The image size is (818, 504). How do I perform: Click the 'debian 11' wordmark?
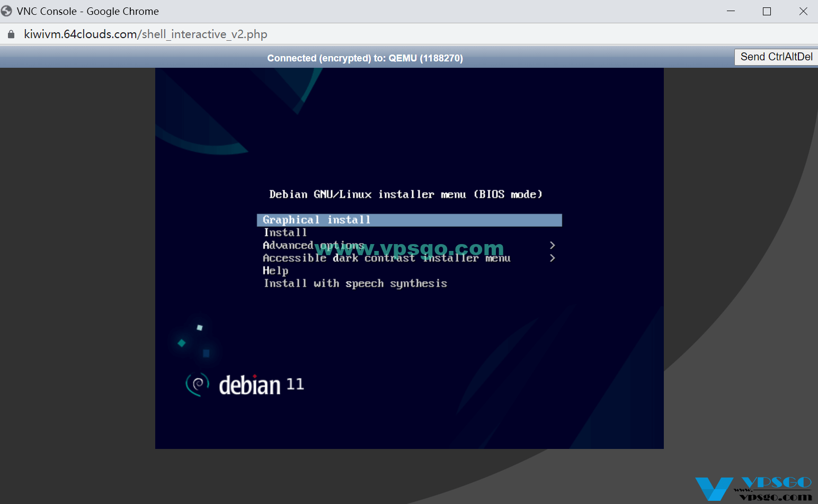pyautogui.click(x=261, y=385)
